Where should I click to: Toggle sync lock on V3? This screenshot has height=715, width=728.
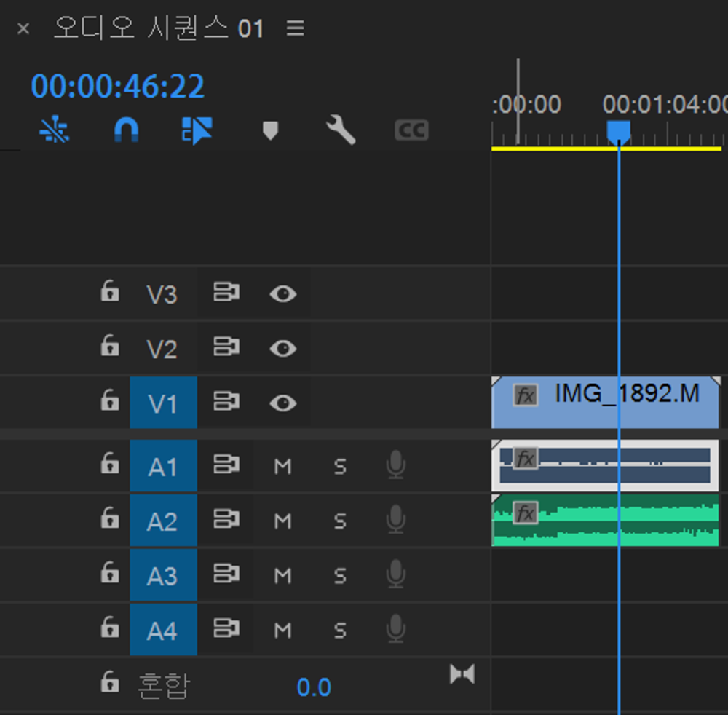(226, 293)
